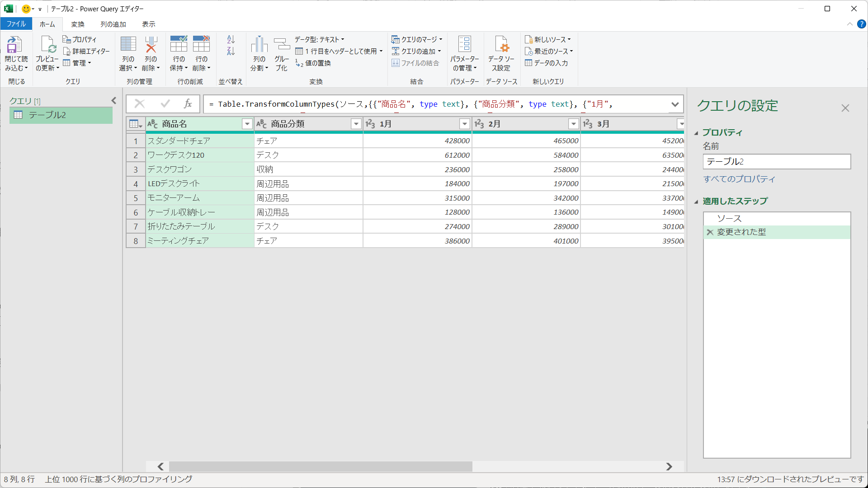Click the Choose Columns (列の選択) icon
868x488 pixels.
tap(128, 44)
